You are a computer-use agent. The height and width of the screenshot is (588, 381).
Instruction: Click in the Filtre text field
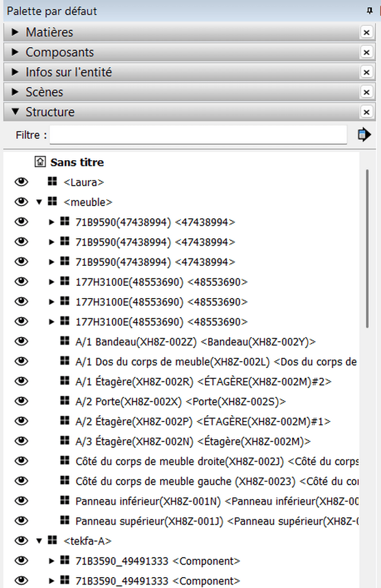coord(198,135)
